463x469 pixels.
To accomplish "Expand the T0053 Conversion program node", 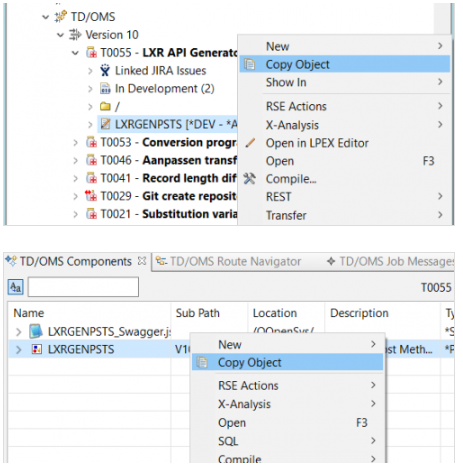I will point(76,143).
